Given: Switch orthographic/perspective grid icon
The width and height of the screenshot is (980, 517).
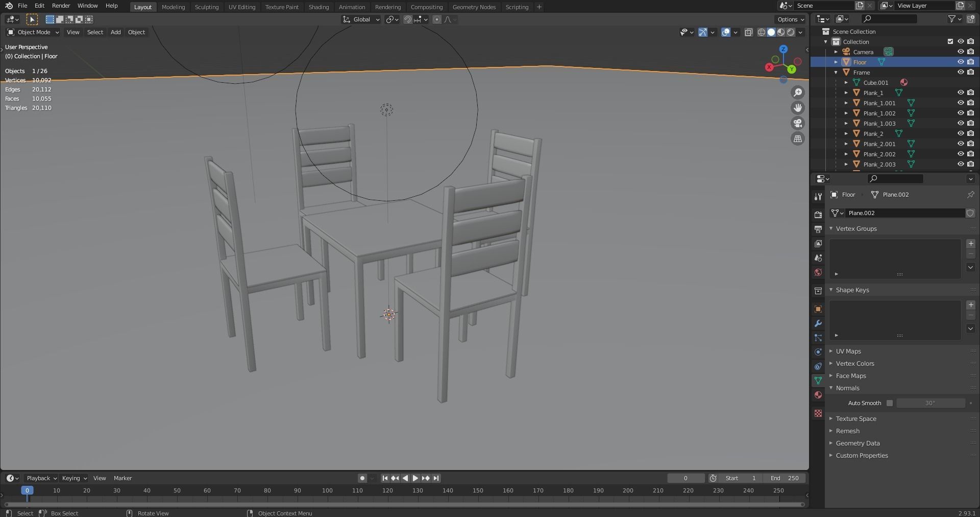Looking at the screenshot, I should [x=798, y=138].
